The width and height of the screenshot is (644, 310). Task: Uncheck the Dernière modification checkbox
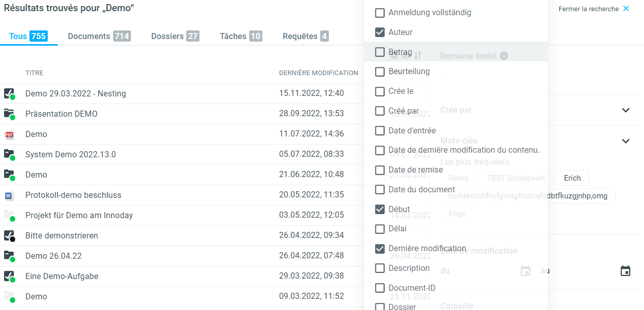380,249
